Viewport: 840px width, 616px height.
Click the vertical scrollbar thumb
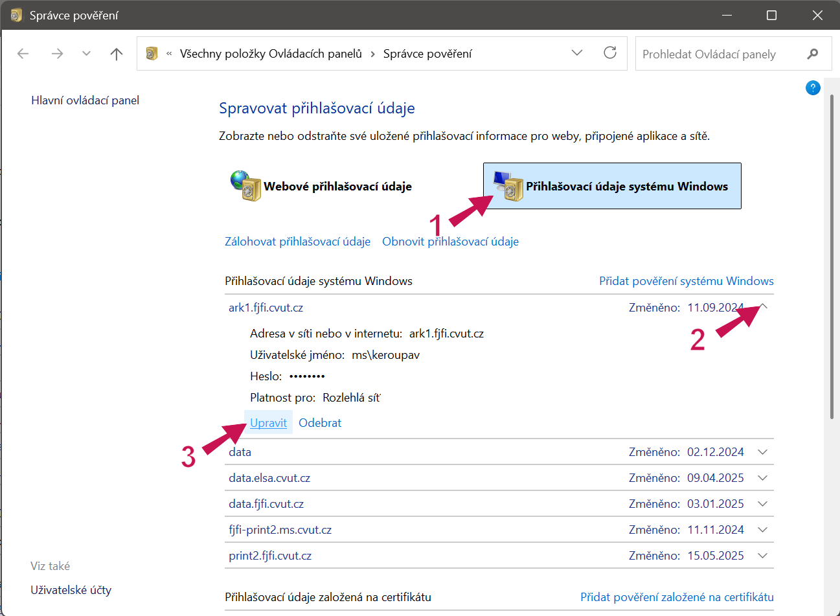point(833,257)
